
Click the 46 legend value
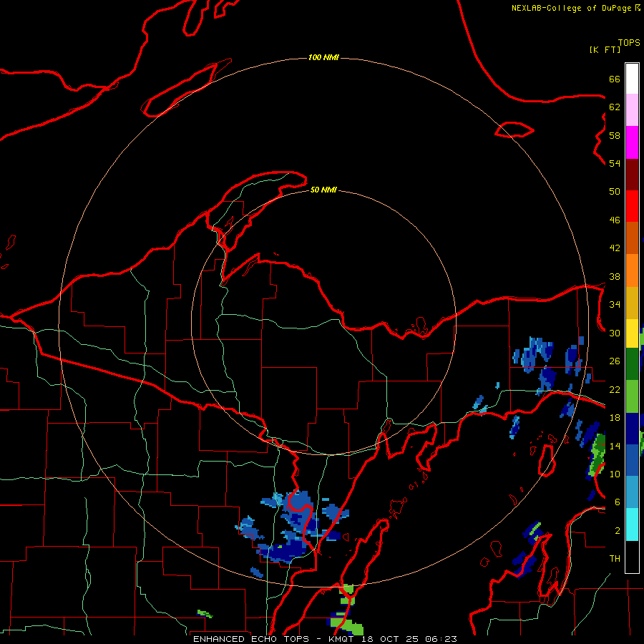pos(615,220)
